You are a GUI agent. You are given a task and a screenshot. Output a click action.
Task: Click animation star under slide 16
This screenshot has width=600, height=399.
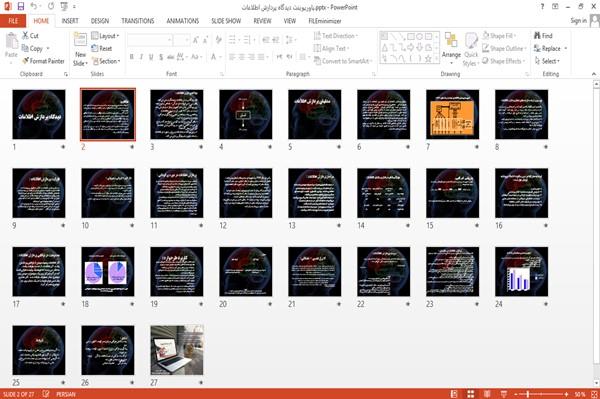pyautogui.click(x=546, y=225)
